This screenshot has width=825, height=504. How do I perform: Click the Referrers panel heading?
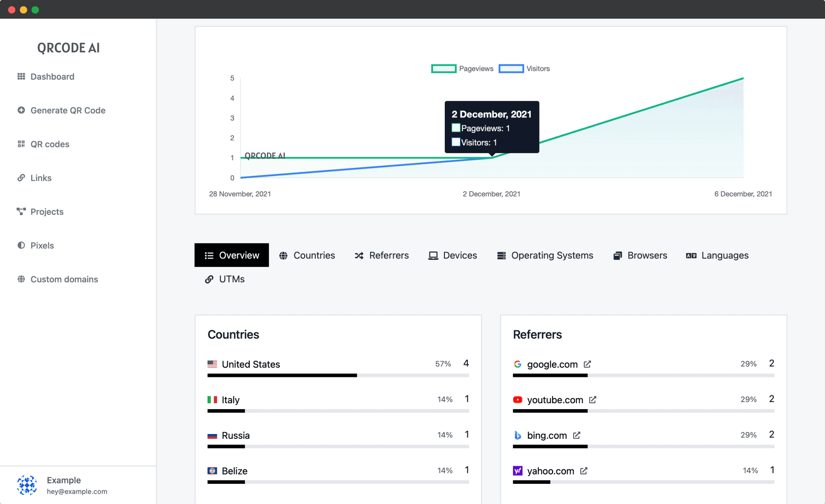point(538,334)
